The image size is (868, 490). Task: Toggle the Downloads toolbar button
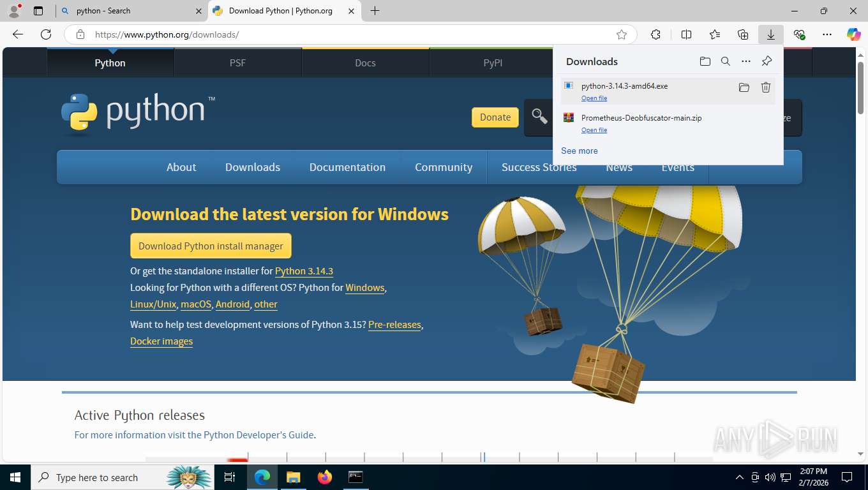[x=771, y=34]
